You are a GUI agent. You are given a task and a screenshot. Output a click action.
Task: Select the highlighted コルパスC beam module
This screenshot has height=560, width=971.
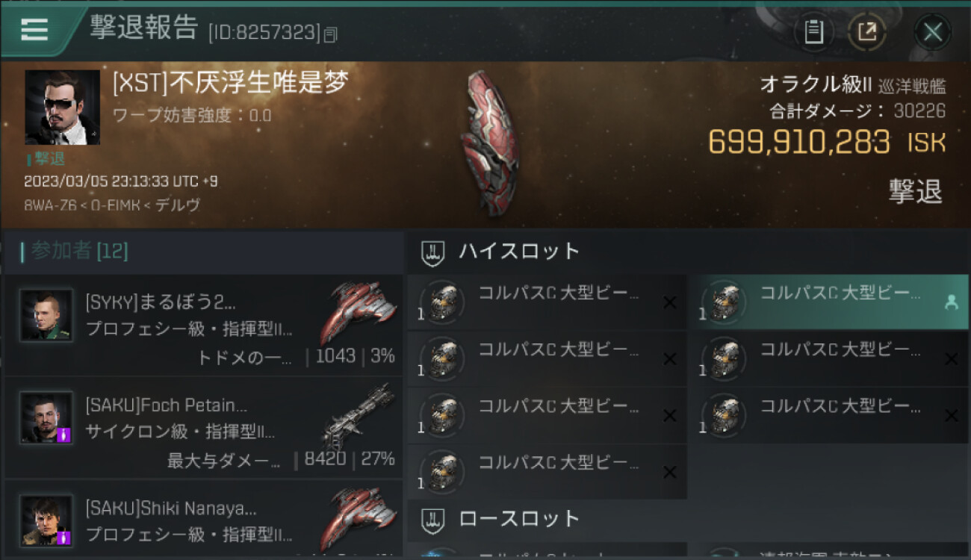pos(828,302)
